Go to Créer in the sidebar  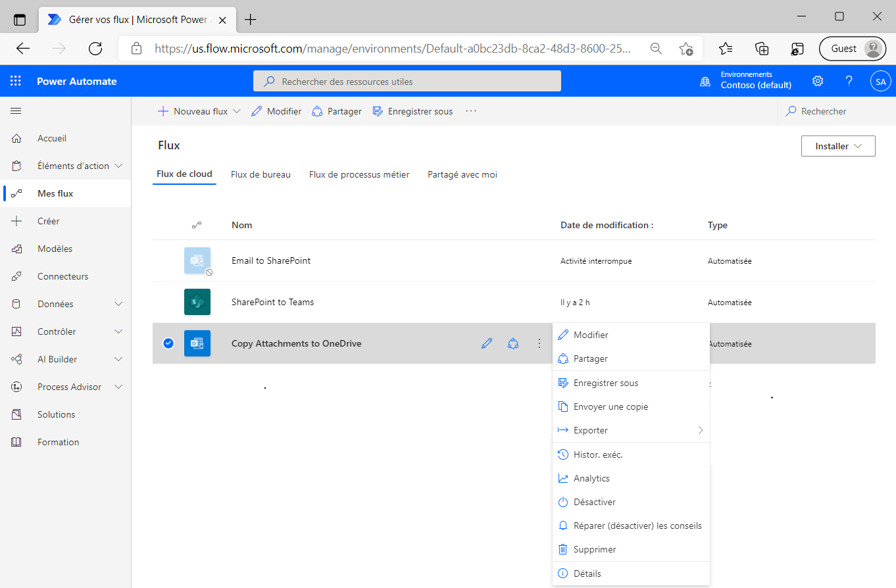(49, 221)
